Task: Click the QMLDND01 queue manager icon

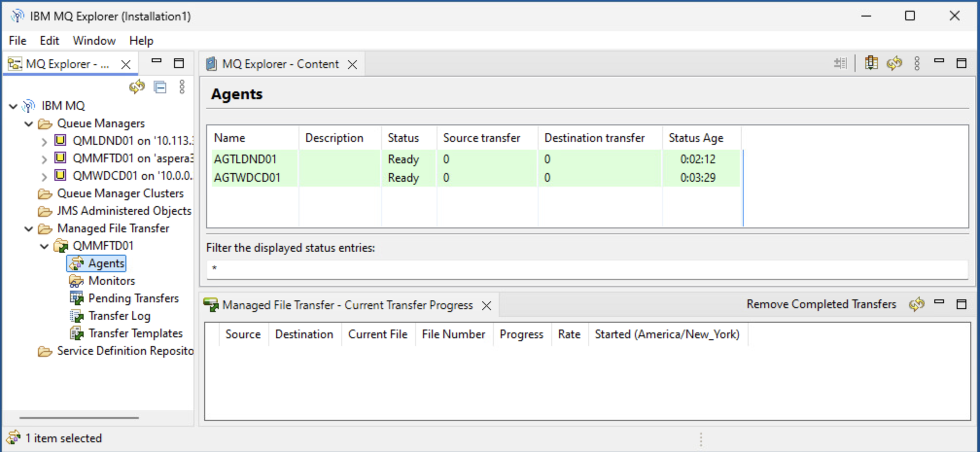Action: [x=60, y=140]
